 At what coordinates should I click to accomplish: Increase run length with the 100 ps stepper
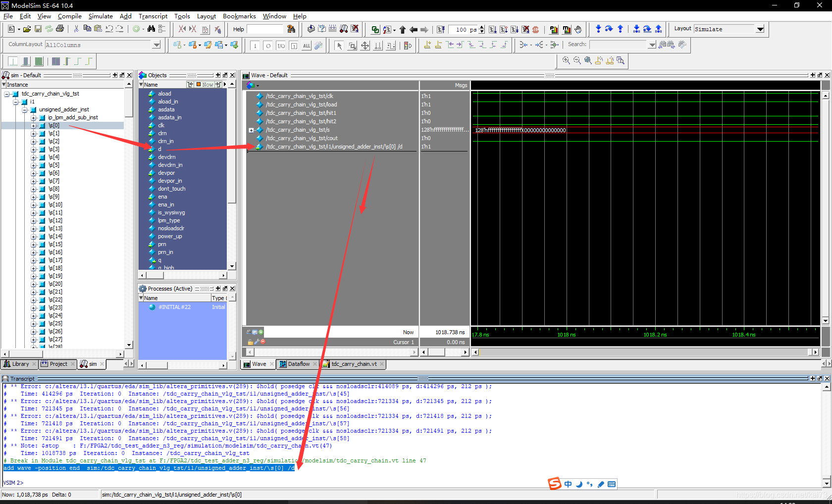click(481, 29)
